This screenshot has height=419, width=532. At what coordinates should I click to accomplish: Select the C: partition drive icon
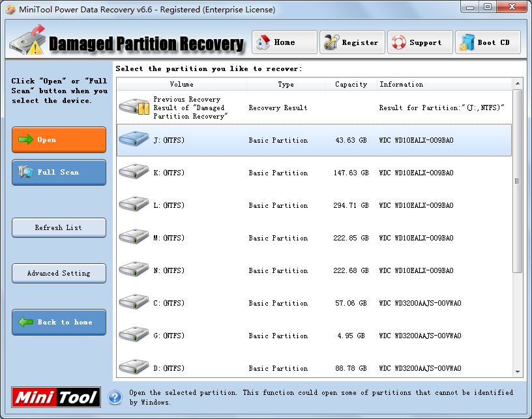pos(134,301)
